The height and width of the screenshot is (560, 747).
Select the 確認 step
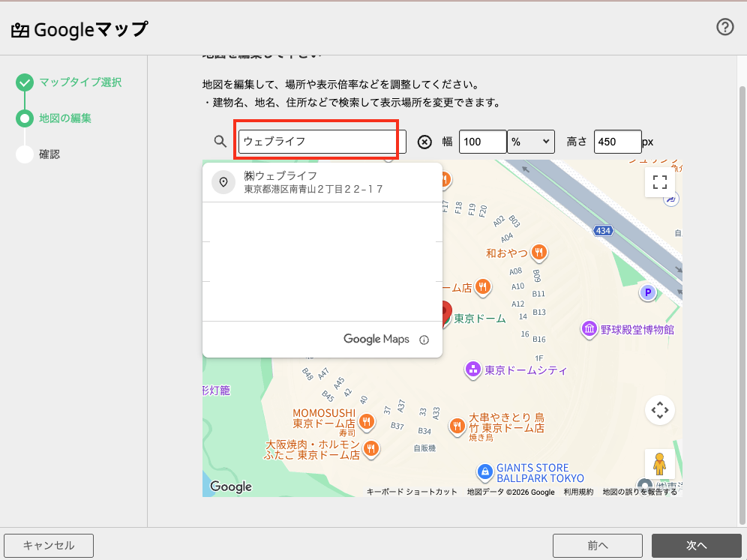click(x=49, y=154)
